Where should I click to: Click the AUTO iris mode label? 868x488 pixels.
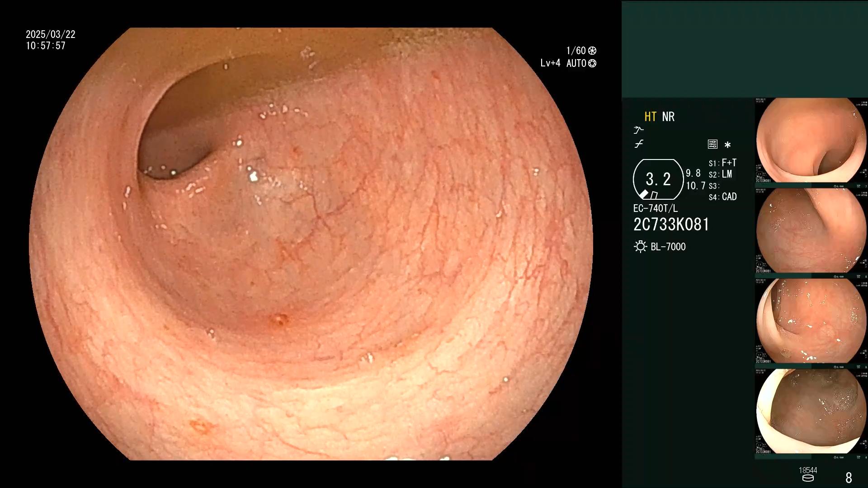(576, 63)
